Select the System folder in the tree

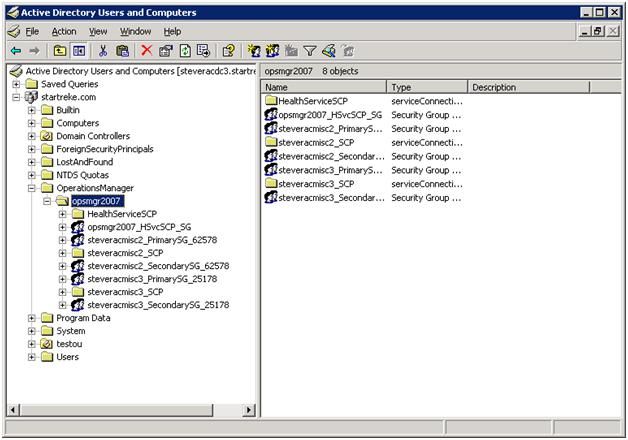[x=70, y=331]
